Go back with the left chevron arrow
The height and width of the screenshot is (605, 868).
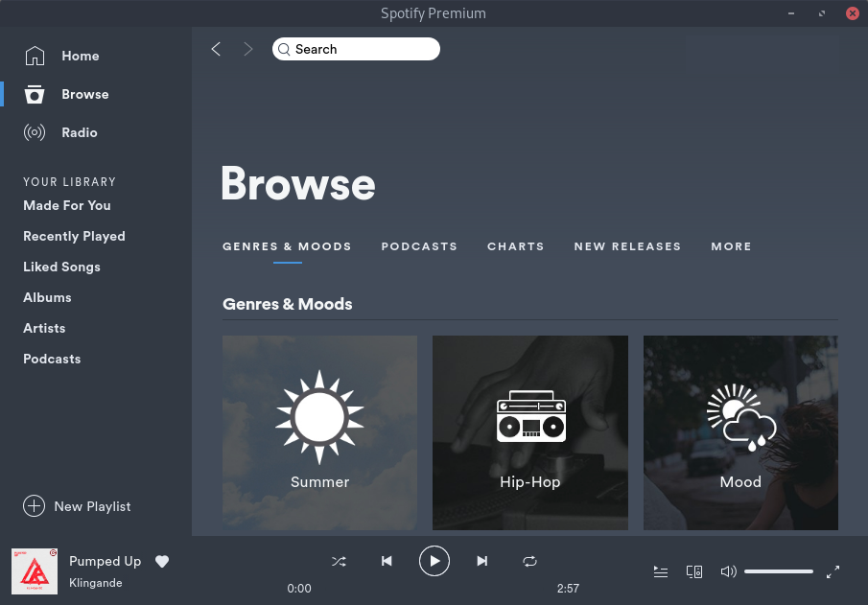216,49
